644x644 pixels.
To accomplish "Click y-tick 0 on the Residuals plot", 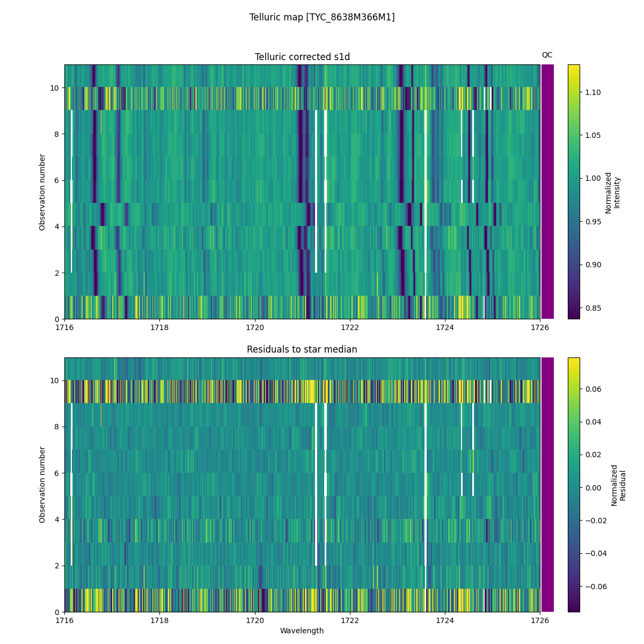I will (58, 612).
